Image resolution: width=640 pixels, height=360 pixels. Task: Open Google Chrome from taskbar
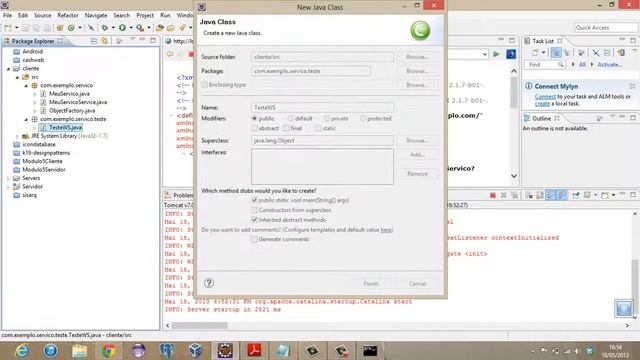pos(109,351)
